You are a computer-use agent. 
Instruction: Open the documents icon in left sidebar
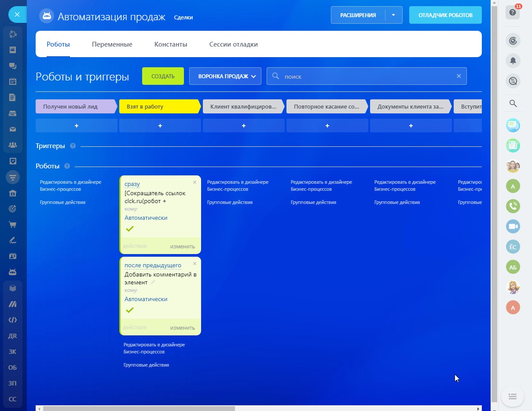pos(13,97)
